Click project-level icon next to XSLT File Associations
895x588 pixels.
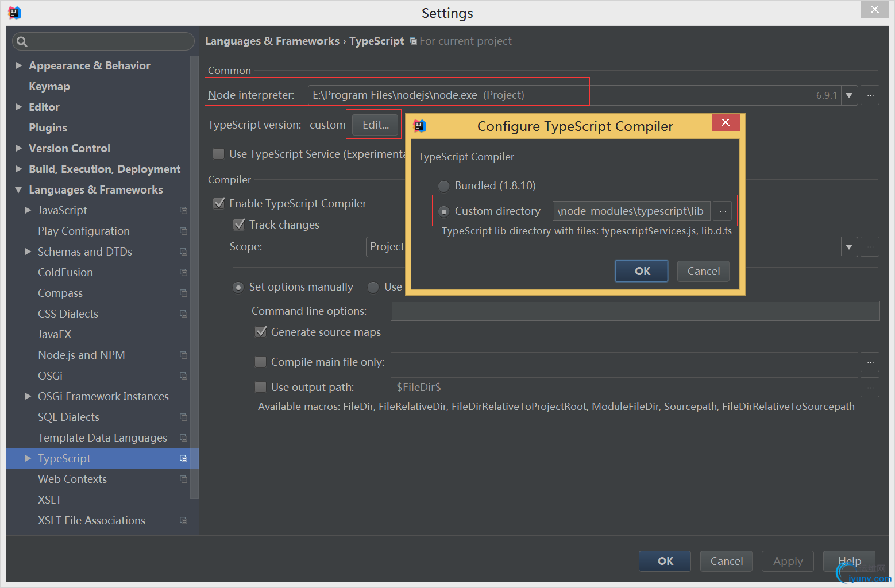tap(183, 521)
